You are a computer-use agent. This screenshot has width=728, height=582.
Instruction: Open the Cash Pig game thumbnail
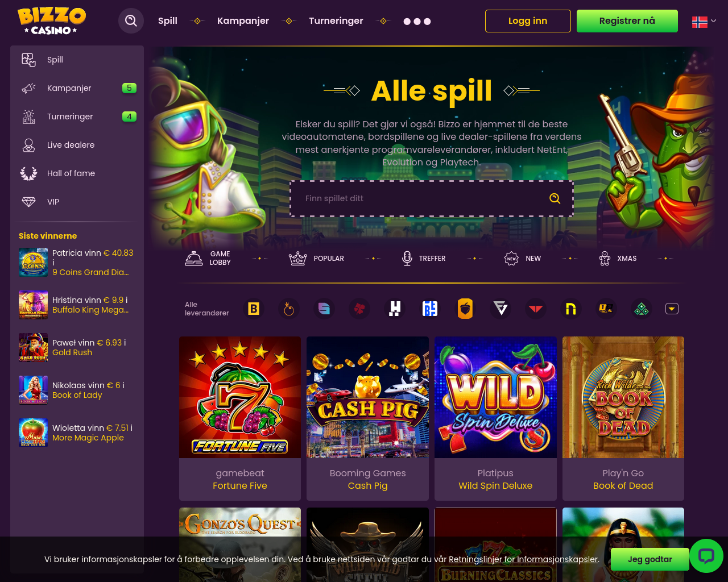(x=368, y=397)
